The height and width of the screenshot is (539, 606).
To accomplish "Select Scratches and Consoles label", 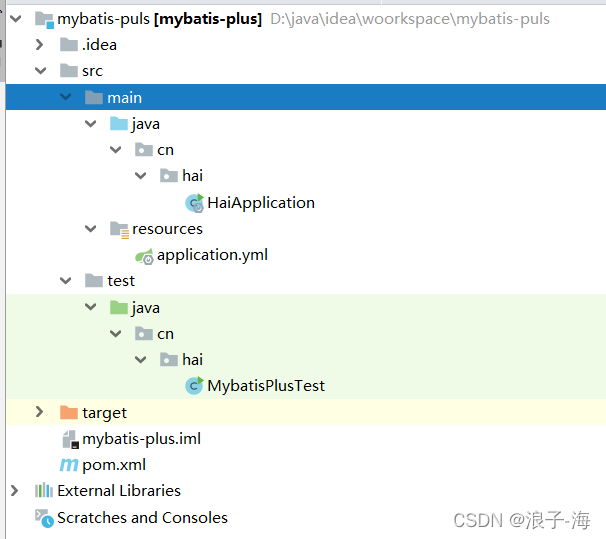I will pyautogui.click(x=142, y=518).
